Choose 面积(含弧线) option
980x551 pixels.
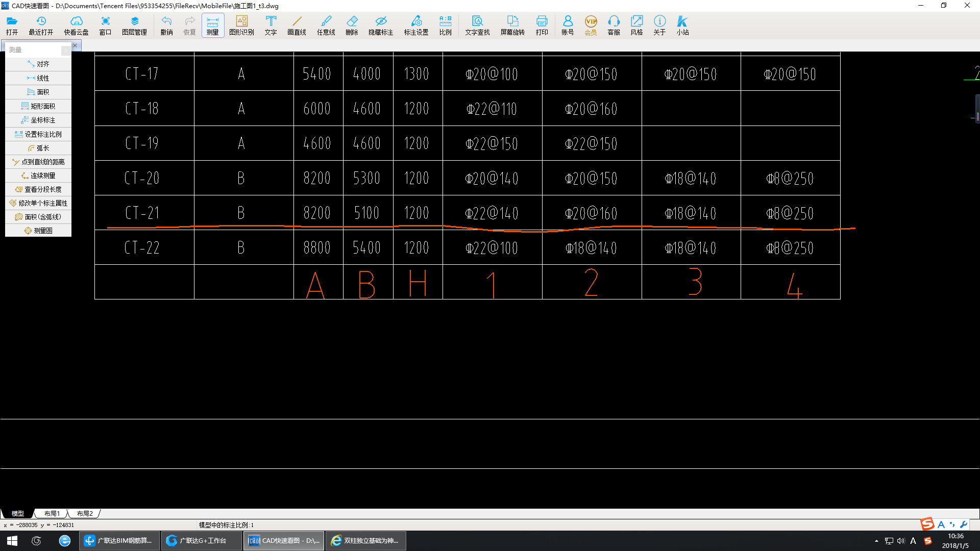(x=38, y=217)
